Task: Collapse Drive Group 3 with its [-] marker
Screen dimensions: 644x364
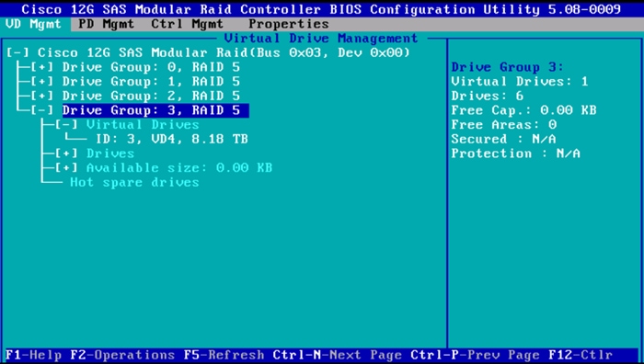Action: (x=42, y=110)
